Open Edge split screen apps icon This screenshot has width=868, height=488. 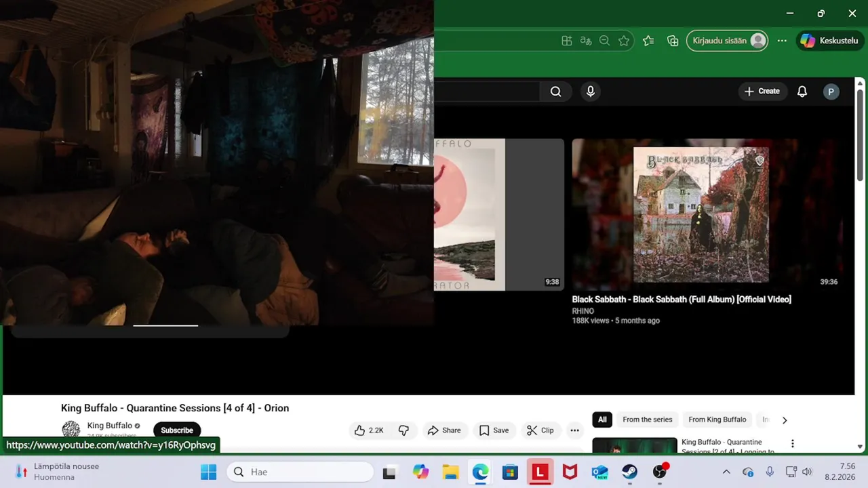[567, 41]
